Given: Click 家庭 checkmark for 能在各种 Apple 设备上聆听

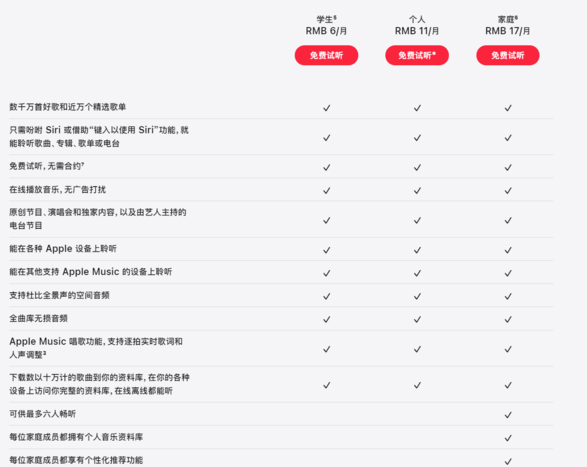Looking at the screenshot, I should pyautogui.click(x=508, y=250).
